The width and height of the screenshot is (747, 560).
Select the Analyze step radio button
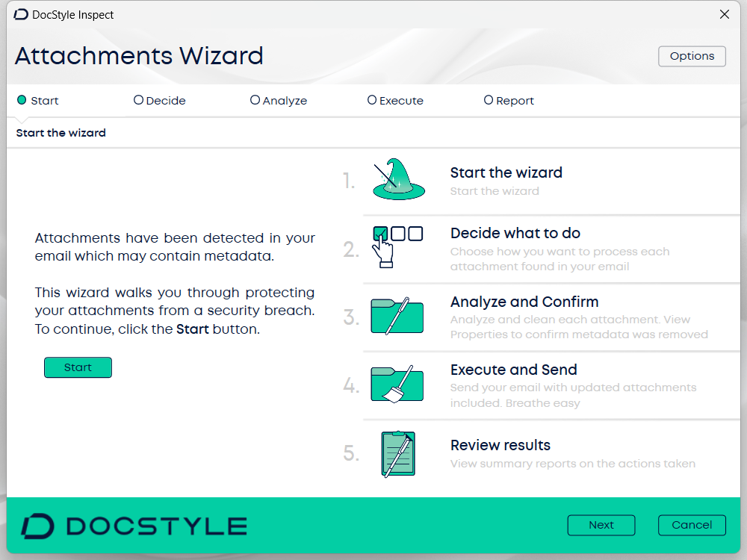coord(255,100)
